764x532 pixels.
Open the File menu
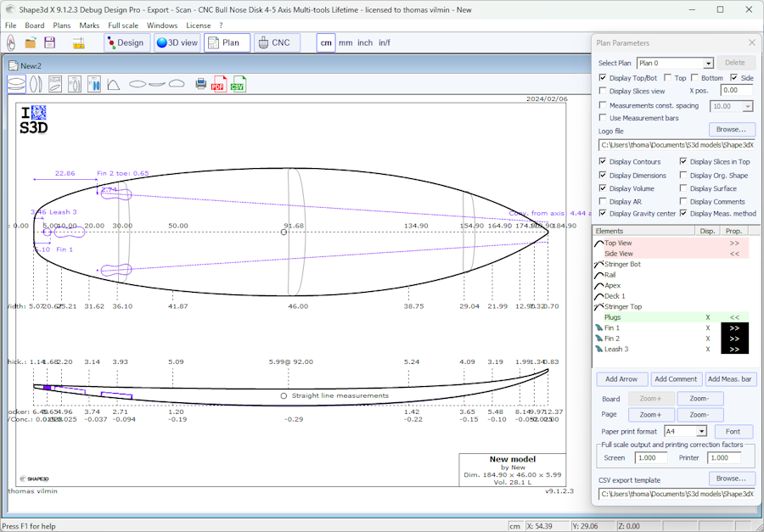11,25
